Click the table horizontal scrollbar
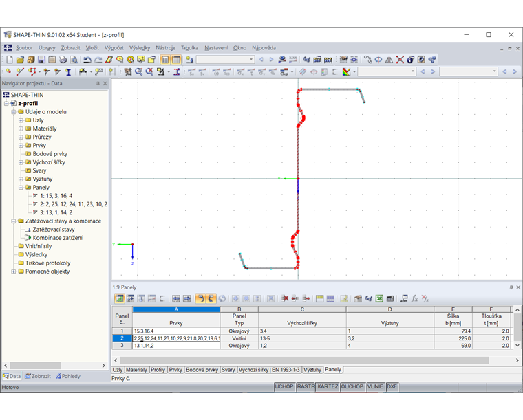The image size is (523, 420). 304,360
